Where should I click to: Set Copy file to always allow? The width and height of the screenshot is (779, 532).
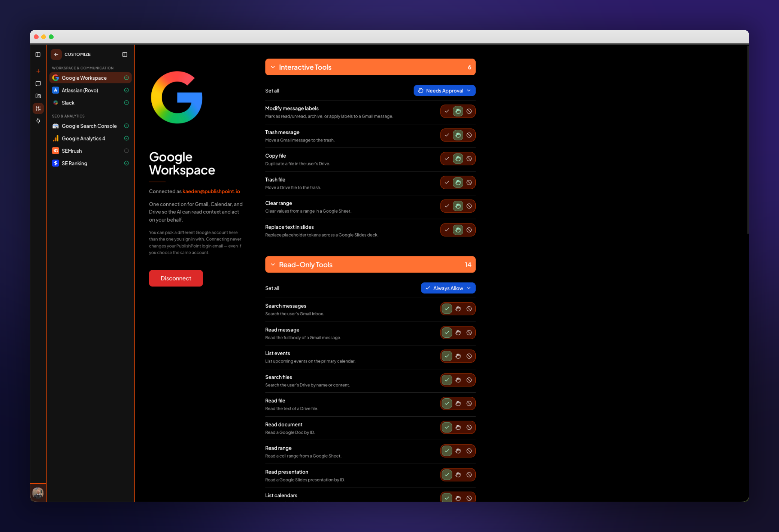[447, 159]
